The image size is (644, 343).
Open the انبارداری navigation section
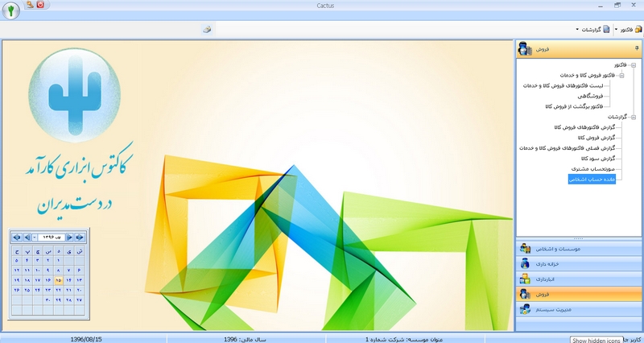point(579,279)
